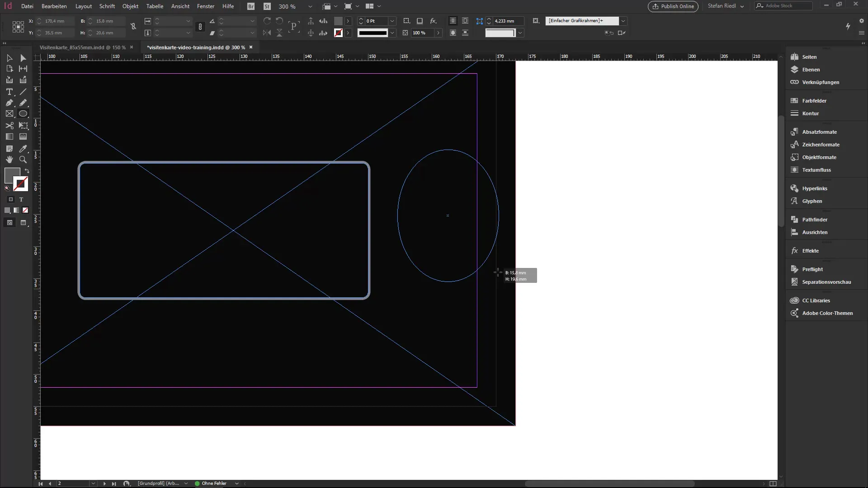Open the stroke weight dropdown

tap(392, 21)
